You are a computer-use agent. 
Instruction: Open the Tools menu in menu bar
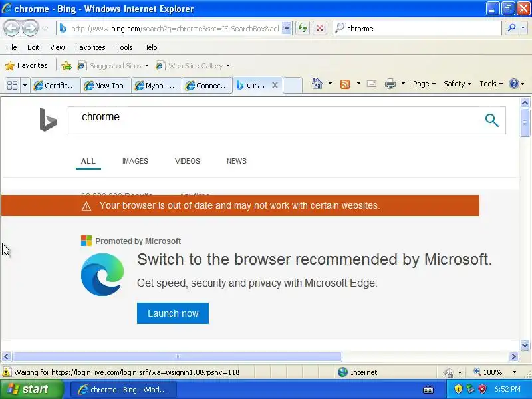pyautogui.click(x=124, y=47)
